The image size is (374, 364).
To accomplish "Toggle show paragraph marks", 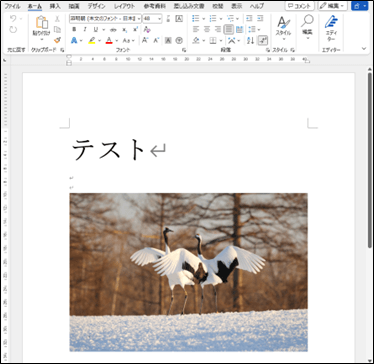I will coord(263,40).
